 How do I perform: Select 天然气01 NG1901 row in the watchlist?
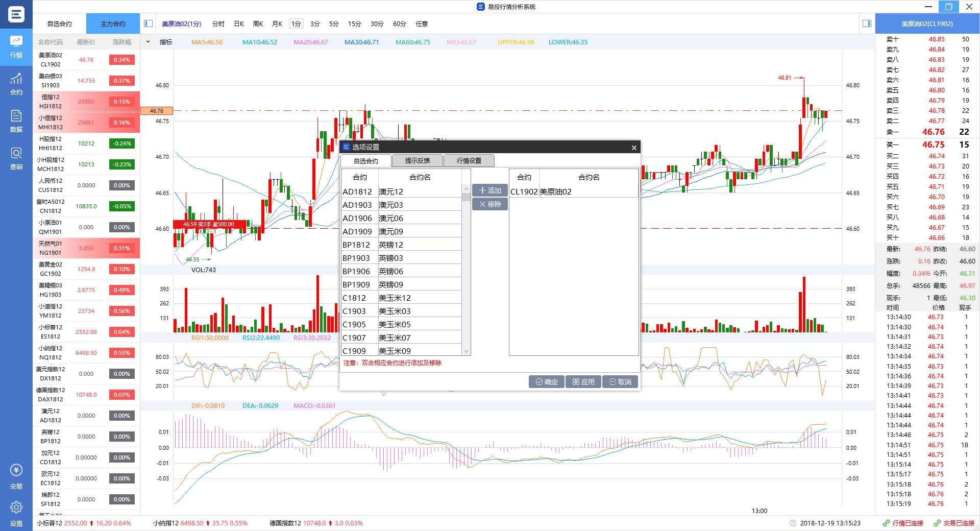coord(86,248)
